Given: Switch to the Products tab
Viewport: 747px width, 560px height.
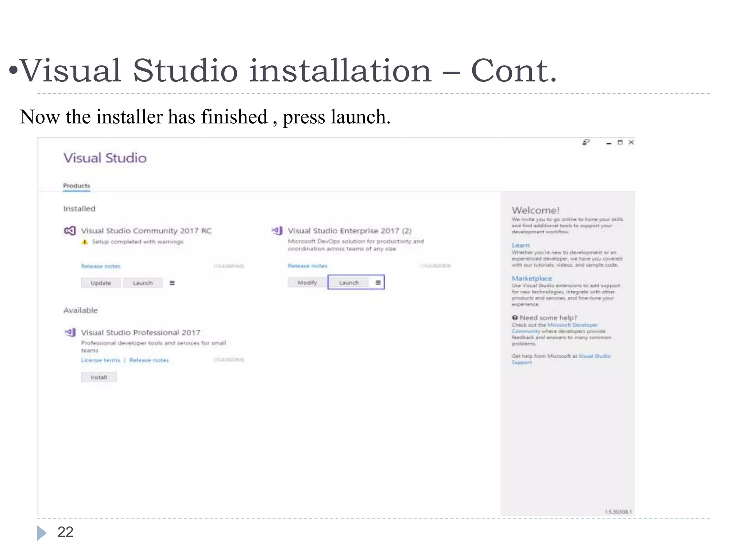Looking at the screenshot, I should coord(76,186).
